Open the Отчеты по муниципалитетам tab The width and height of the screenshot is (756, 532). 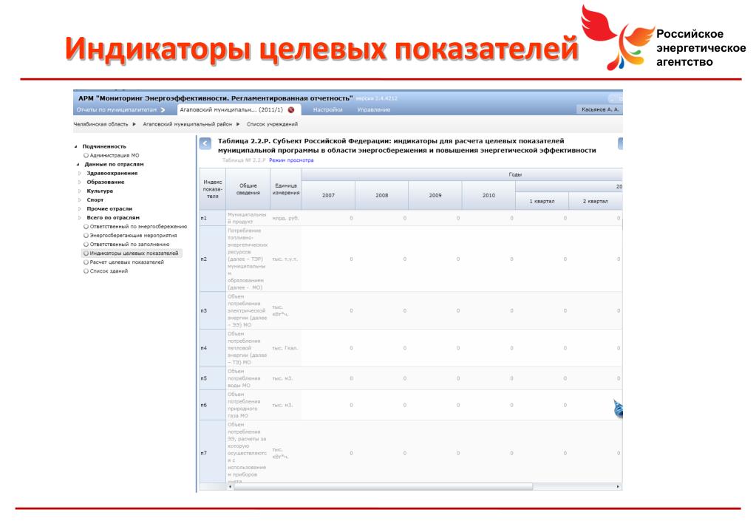[x=116, y=110]
